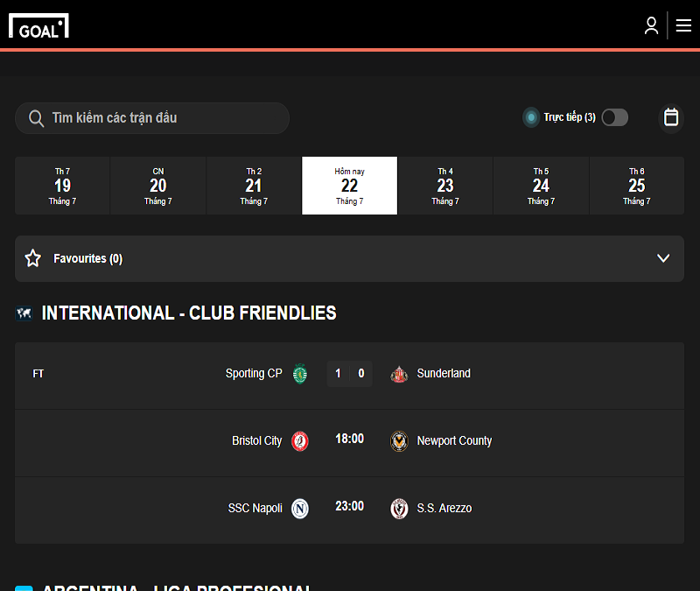The image size is (700, 591).
Task: Open the user account profile icon
Action: point(651,25)
